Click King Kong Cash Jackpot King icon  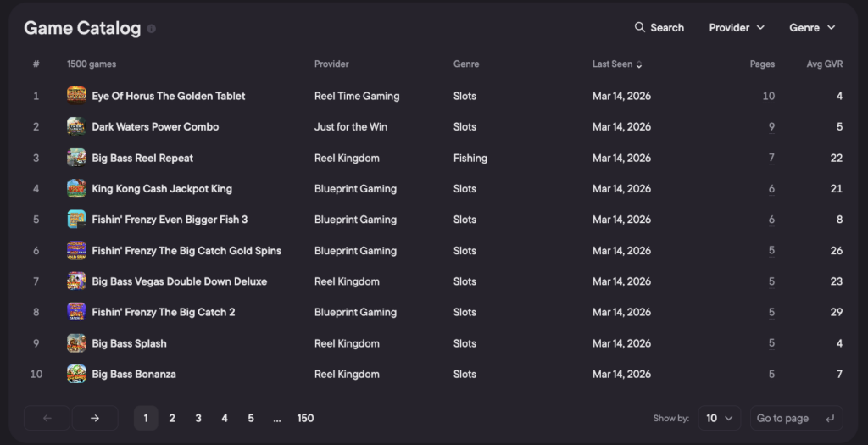tap(76, 188)
